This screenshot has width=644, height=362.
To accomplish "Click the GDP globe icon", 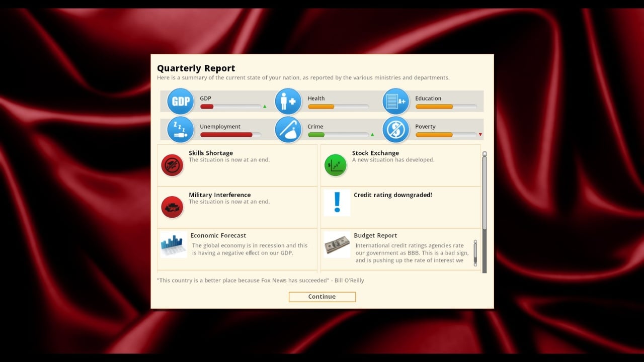I will [x=180, y=101].
